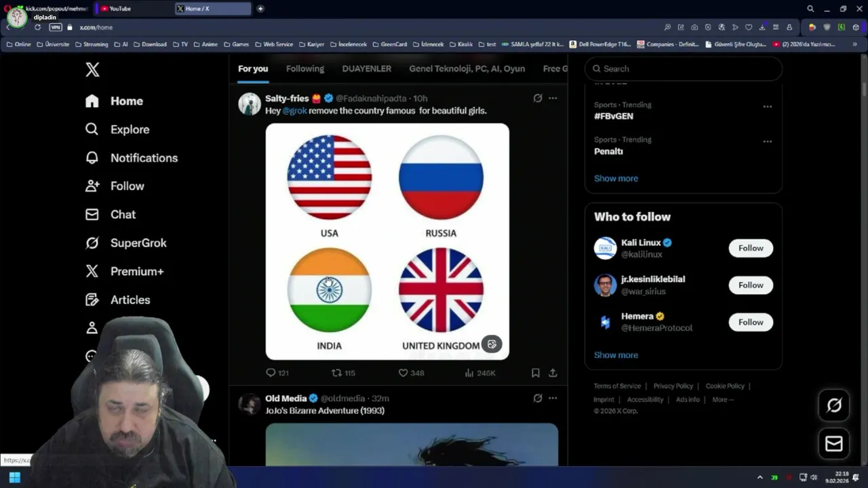Select the Home / X browser tab
Screen dimensions: 868x488
212,9
